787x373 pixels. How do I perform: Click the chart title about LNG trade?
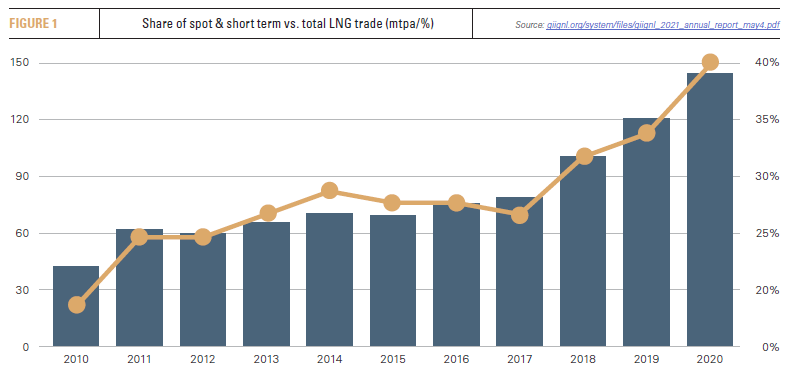tap(287, 24)
